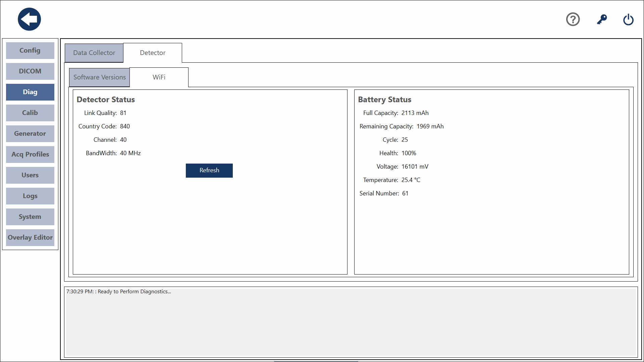Go to the Users section
The height and width of the screenshot is (362, 644).
pyautogui.click(x=30, y=175)
